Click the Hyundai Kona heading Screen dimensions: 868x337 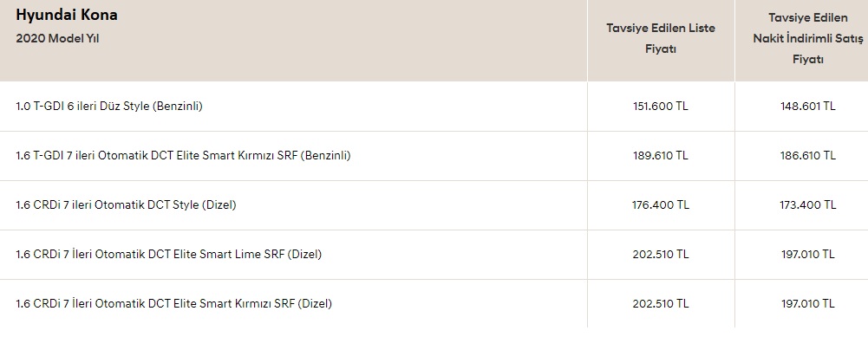click(x=67, y=16)
